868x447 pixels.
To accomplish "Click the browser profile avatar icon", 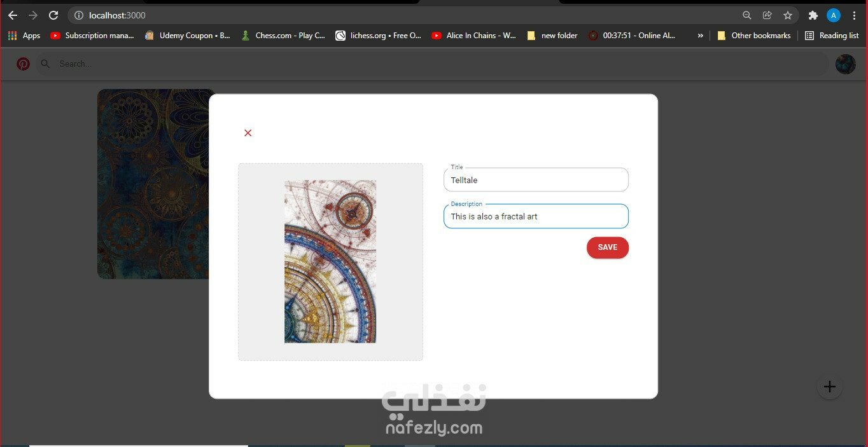I will [834, 15].
